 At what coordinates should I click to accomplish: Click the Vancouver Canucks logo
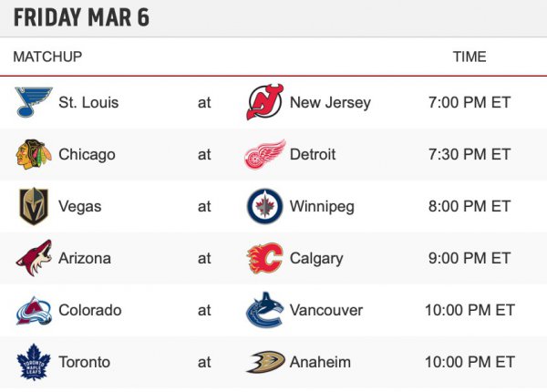click(x=264, y=310)
